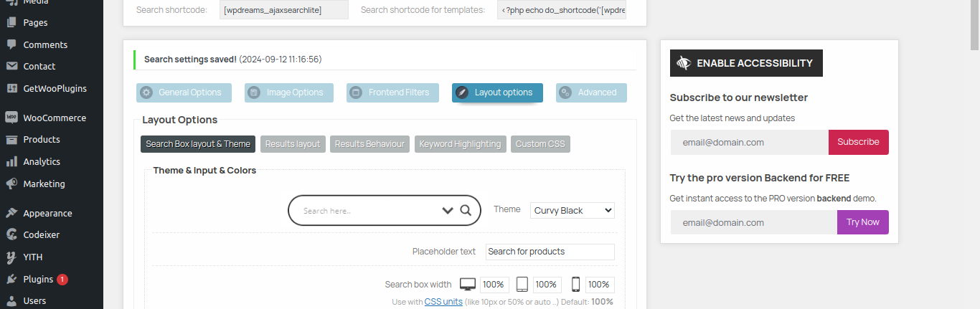Switch to the General Options tab
This screenshot has width=980, height=309.
184,92
